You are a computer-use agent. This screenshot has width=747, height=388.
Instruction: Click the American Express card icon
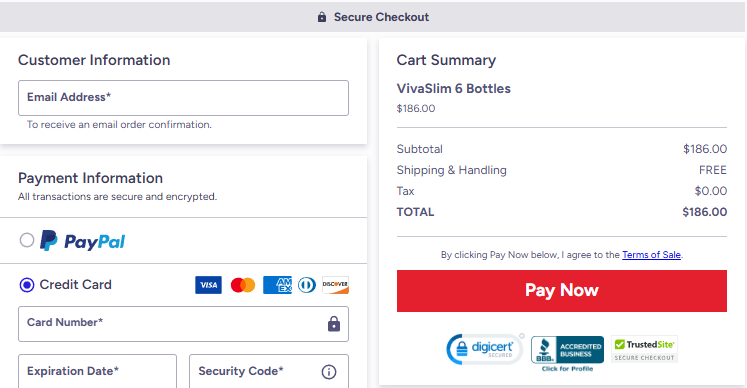[277, 285]
